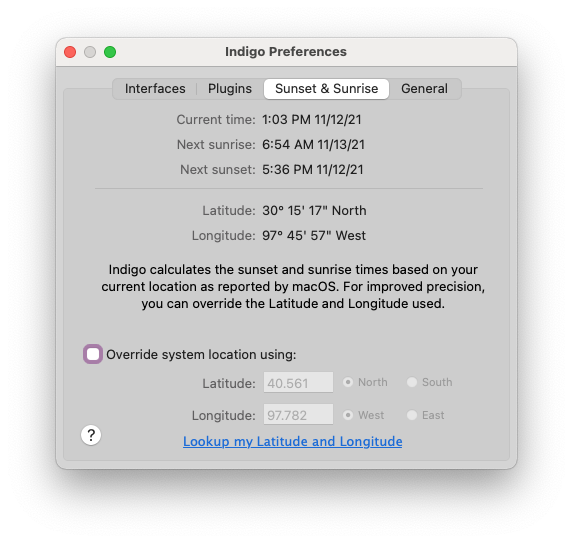The width and height of the screenshot is (573, 543).
Task: Close the Indigo Preferences window
Action: pos(70,52)
